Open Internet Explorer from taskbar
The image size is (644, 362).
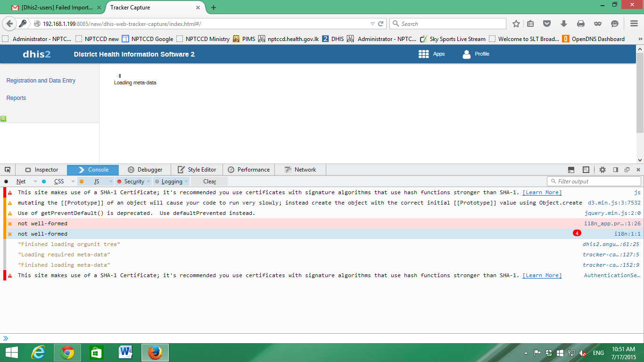point(38,353)
